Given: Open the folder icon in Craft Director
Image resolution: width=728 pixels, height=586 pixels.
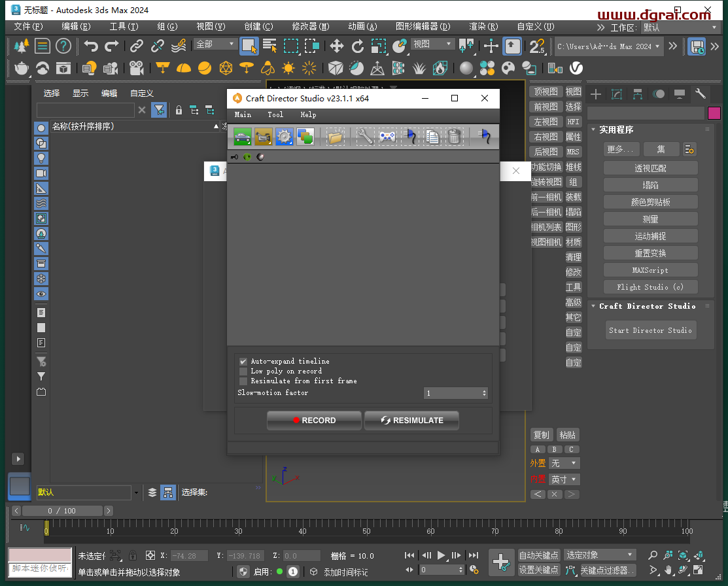Looking at the screenshot, I should click(335, 137).
